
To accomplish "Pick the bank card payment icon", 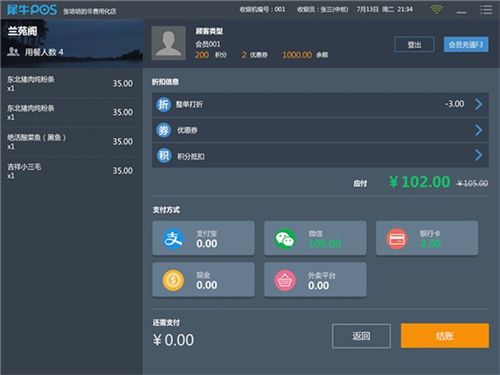I will click(x=397, y=239).
